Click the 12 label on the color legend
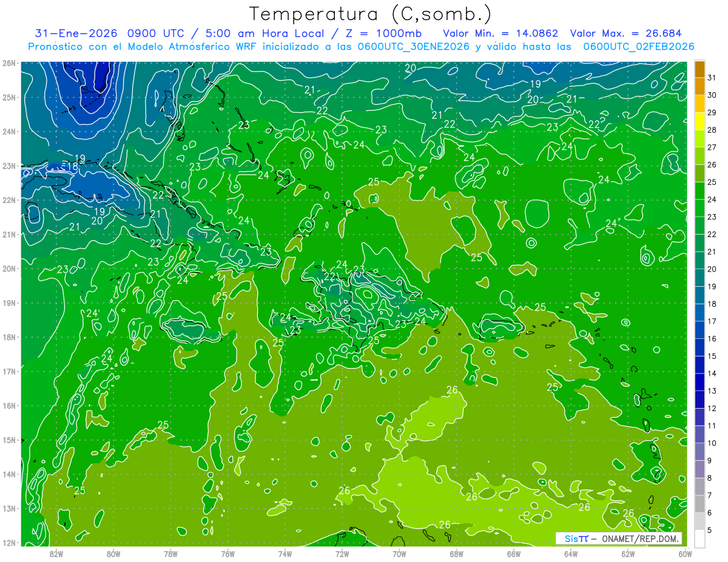 point(712,408)
